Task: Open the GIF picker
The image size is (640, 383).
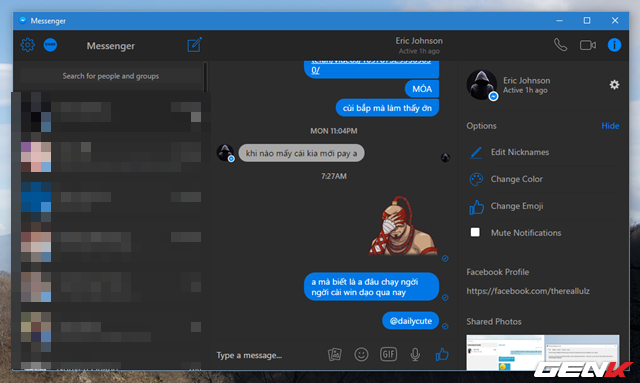Action: coord(388,354)
